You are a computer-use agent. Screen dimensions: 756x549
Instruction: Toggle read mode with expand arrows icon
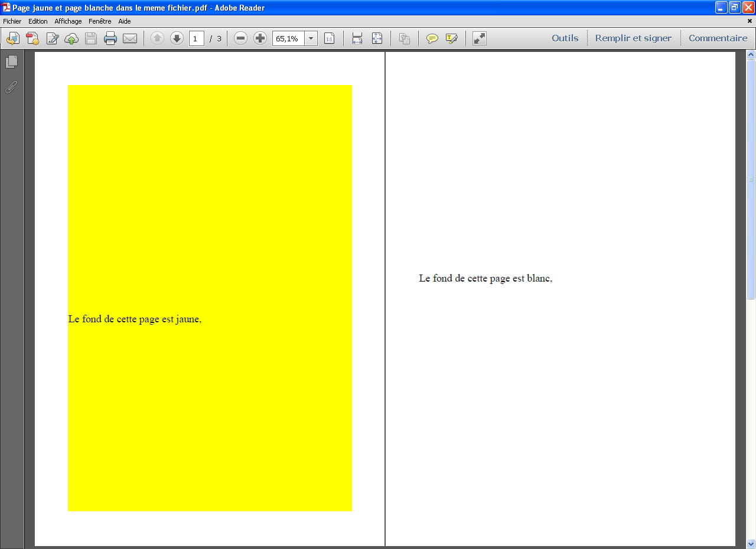(x=480, y=38)
